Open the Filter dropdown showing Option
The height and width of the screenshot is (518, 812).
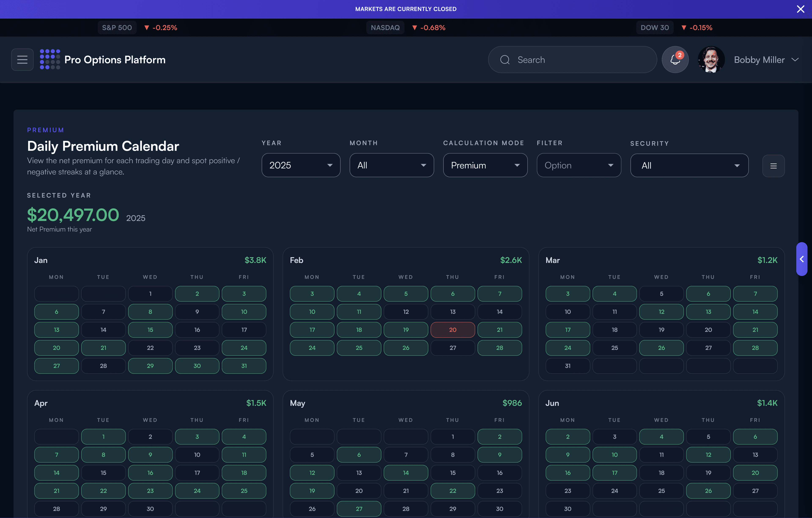pyautogui.click(x=579, y=165)
